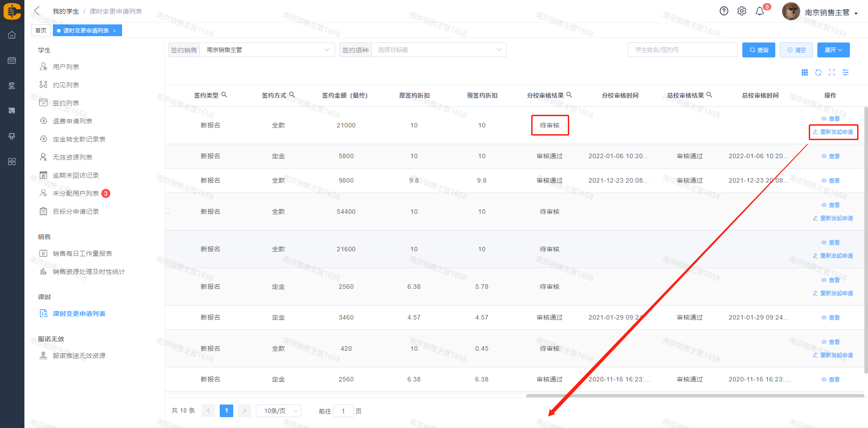Click the 清空 clear button
This screenshot has height=428, width=868.
pyautogui.click(x=796, y=50)
